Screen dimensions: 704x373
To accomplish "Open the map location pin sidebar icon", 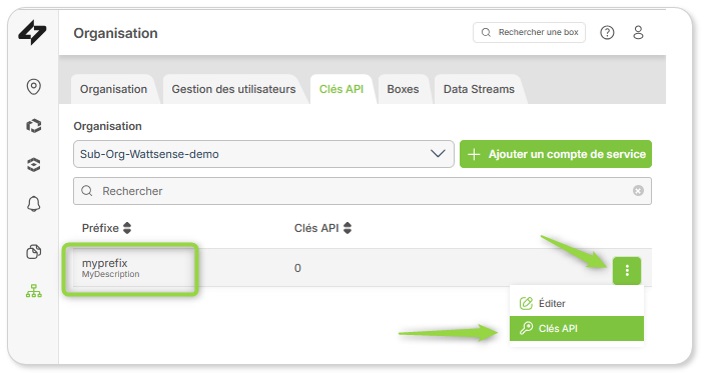I will 34,86.
